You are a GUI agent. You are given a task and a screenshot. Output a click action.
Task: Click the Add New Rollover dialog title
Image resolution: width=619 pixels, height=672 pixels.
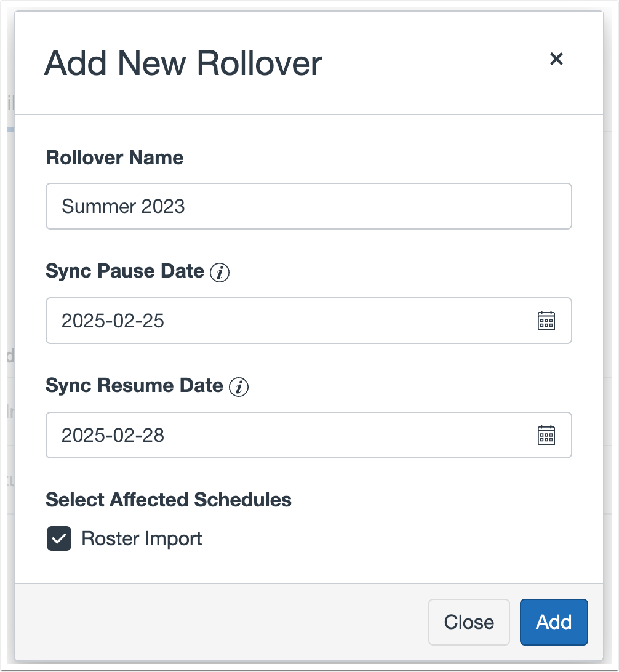(x=183, y=63)
